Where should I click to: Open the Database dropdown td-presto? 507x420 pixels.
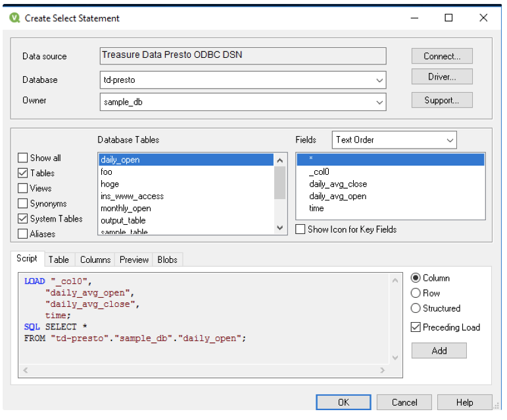[x=379, y=80]
